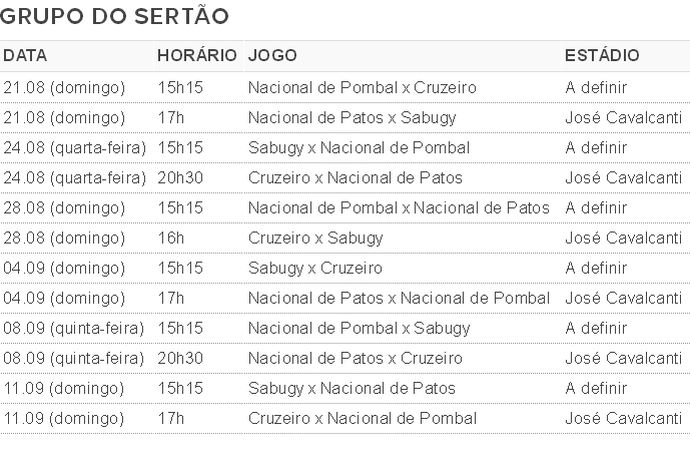Select the 'Nacional de Patos x Sabugy' match
Screen dimensions: 690x462
pyautogui.click(x=352, y=118)
